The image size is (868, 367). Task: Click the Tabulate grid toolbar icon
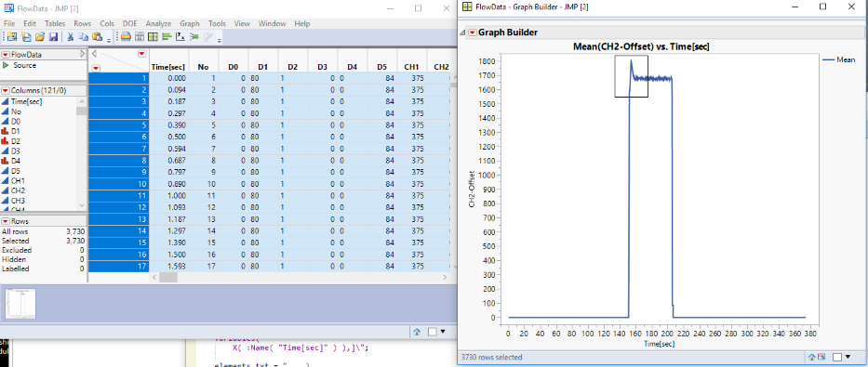153,37
